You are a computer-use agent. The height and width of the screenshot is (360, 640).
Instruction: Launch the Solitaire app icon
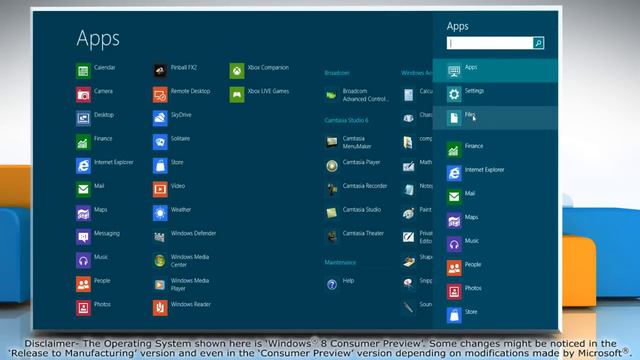tap(160, 142)
